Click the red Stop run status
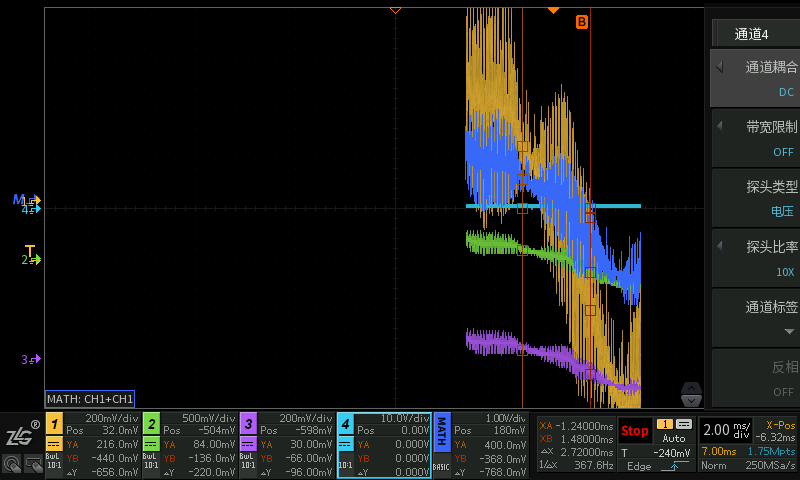This screenshot has width=800, height=480. [x=635, y=431]
